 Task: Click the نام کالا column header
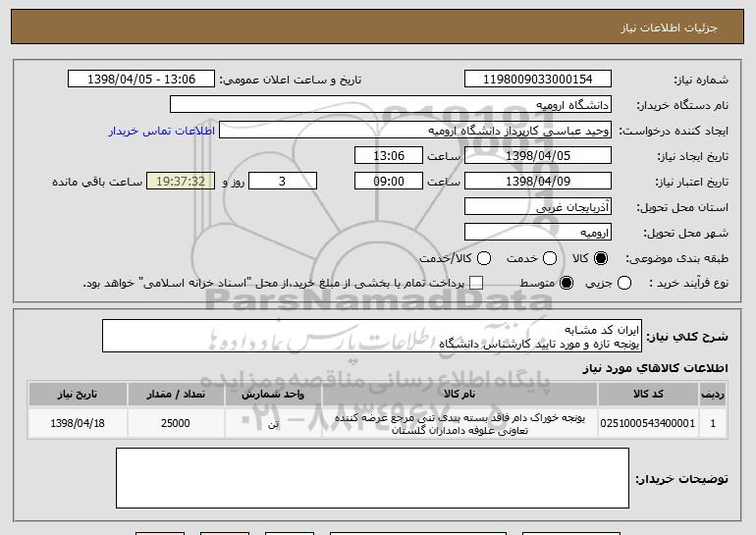tap(459, 395)
